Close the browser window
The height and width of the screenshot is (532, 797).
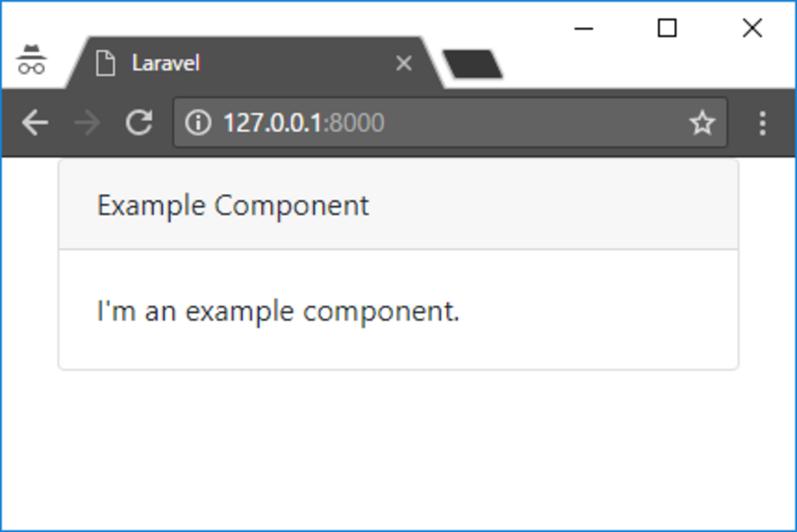pyautogui.click(x=752, y=28)
